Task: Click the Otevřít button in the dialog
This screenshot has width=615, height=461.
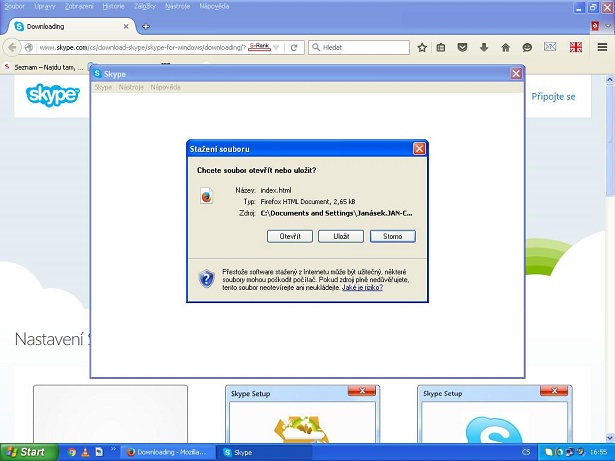Action: click(290, 236)
